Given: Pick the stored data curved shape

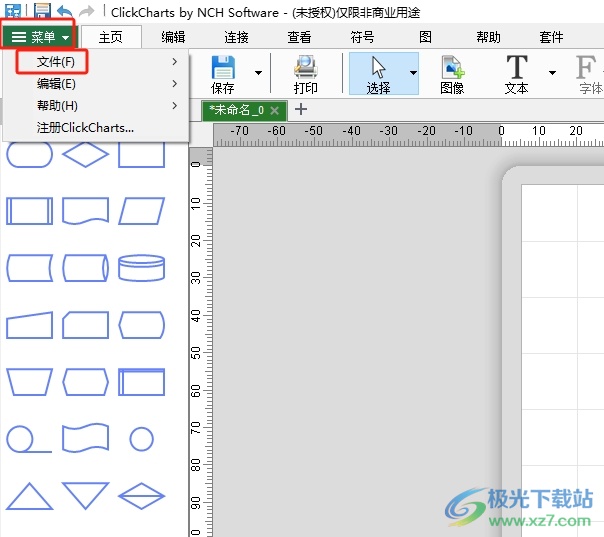Looking at the screenshot, I should point(30,268).
